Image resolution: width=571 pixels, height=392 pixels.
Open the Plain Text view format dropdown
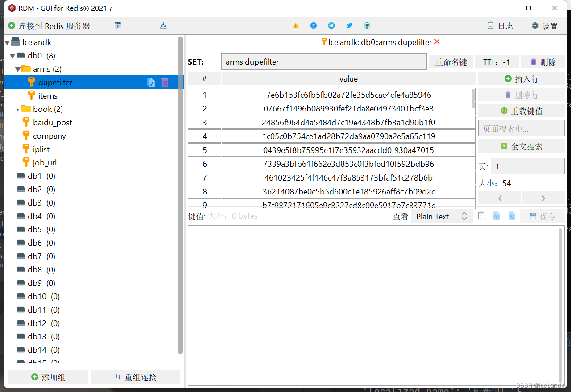pos(442,216)
